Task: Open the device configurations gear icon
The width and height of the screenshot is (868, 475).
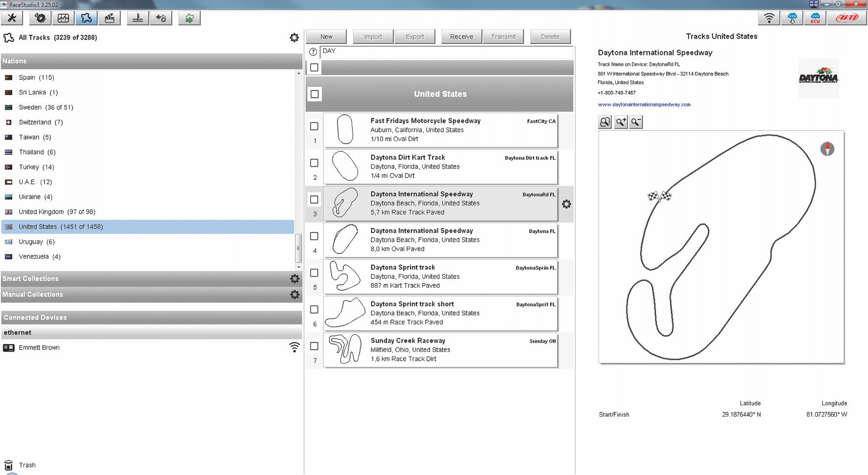Action: click(x=40, y=18)
